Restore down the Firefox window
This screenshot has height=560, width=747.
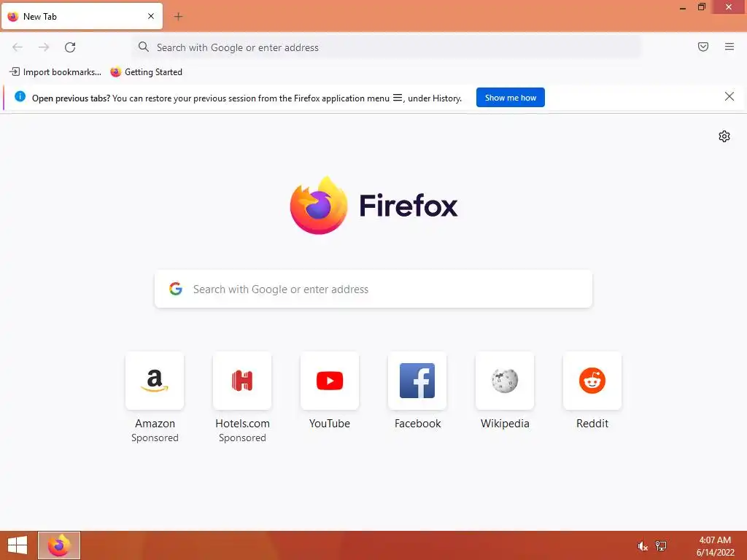click(702, 7)
